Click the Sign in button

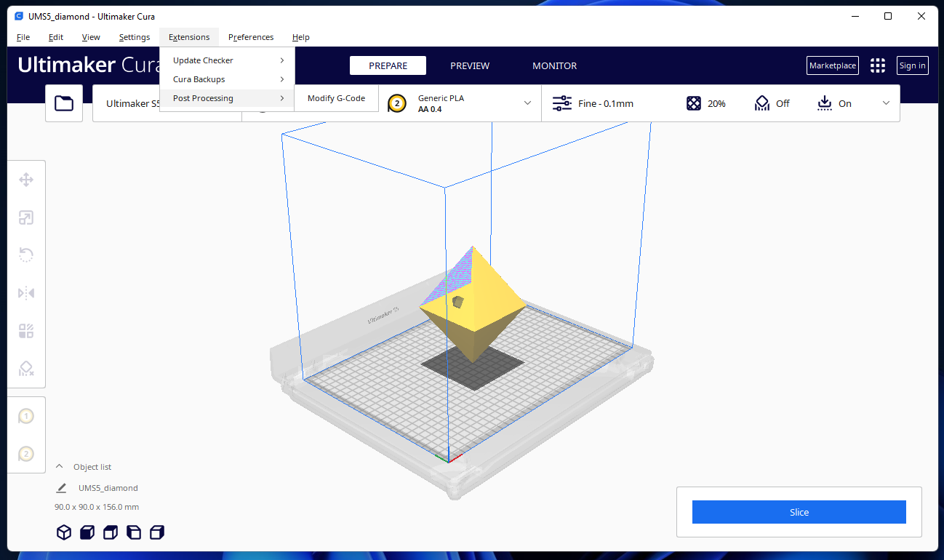point(913,65)
